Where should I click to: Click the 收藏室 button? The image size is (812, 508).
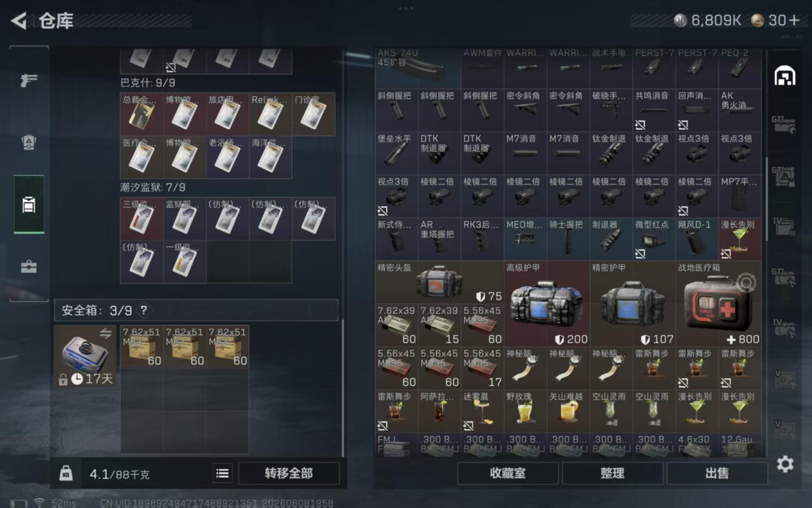click(x=507, y=473)
